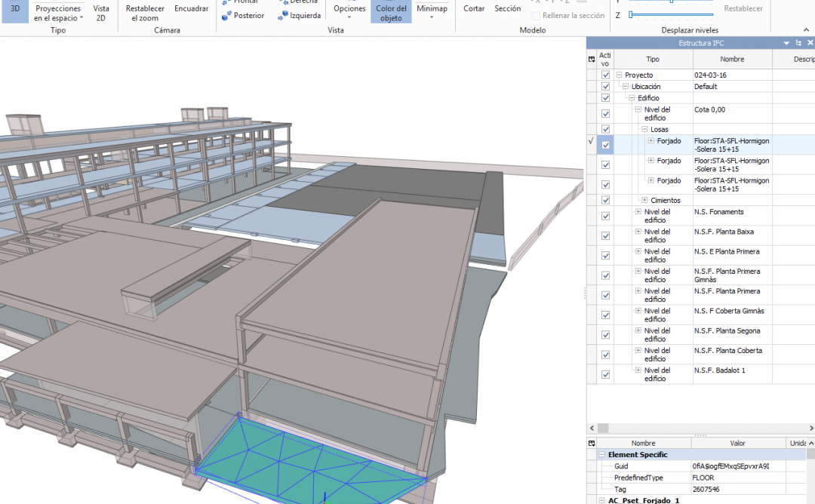Click the Default location name cell
Screen dimensions: 815x504
pyautogui.click(x=732, y=86)
